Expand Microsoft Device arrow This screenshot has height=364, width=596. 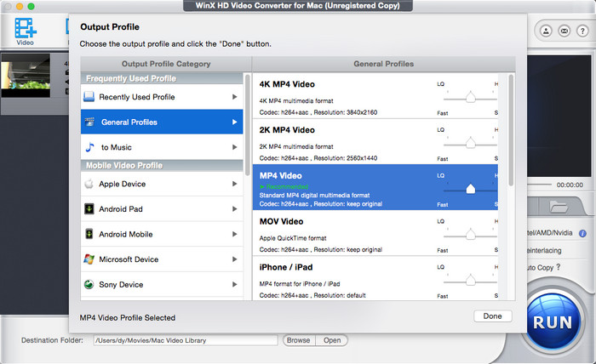tap(234, 259)
